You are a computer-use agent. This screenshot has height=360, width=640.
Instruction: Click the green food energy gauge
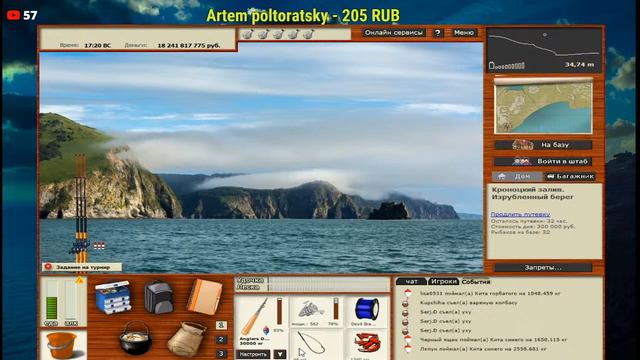tap(51, 301)
